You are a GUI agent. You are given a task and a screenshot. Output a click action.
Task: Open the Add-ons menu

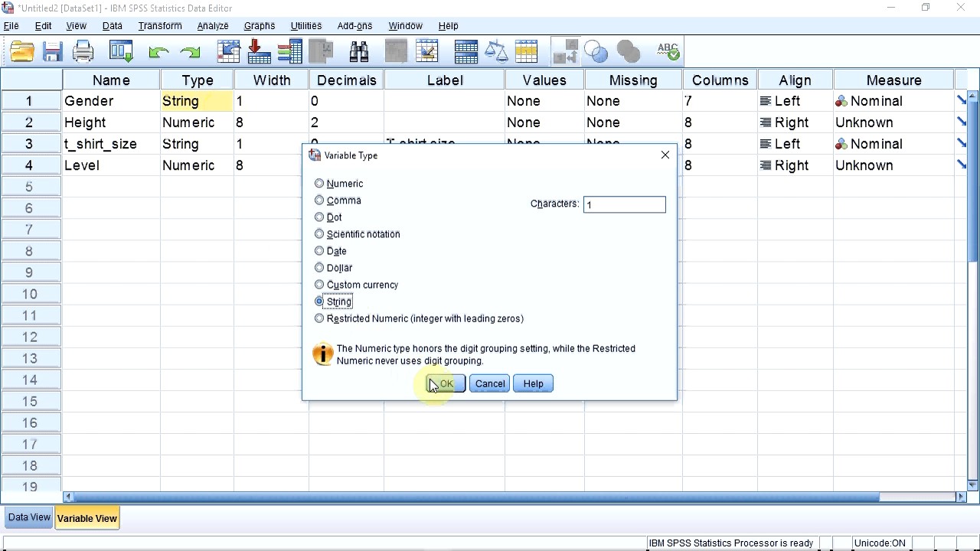coord(354,26)
